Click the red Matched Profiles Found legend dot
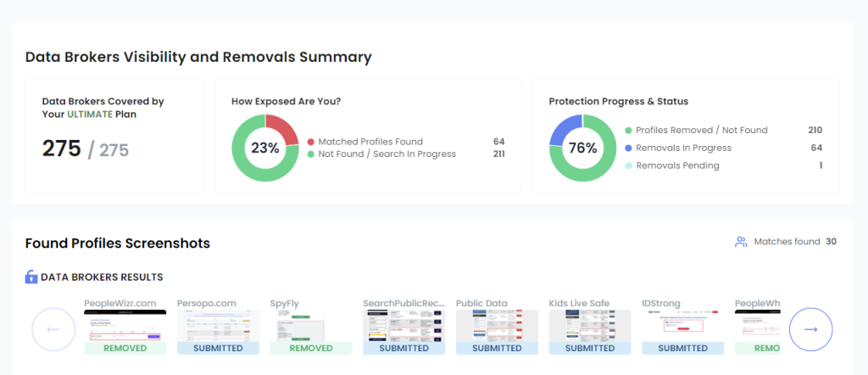This screenshot has height=375, width=868. coord(310,142)
